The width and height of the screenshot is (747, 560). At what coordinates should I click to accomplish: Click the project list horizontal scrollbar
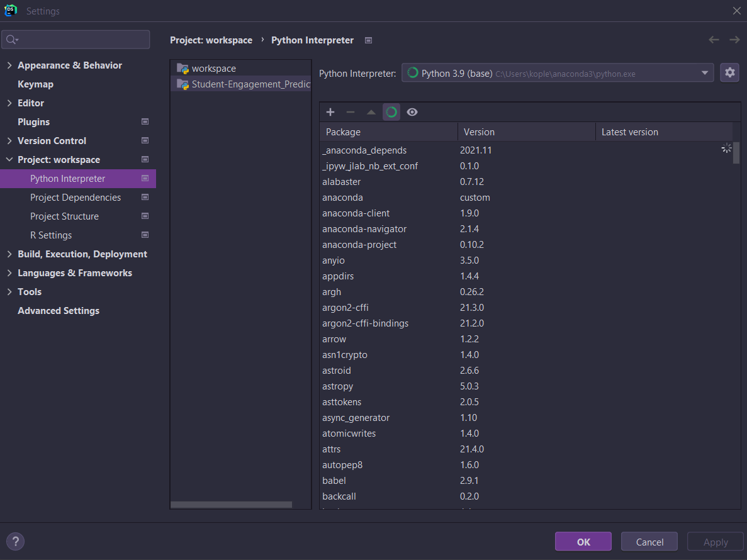[231, 504]
